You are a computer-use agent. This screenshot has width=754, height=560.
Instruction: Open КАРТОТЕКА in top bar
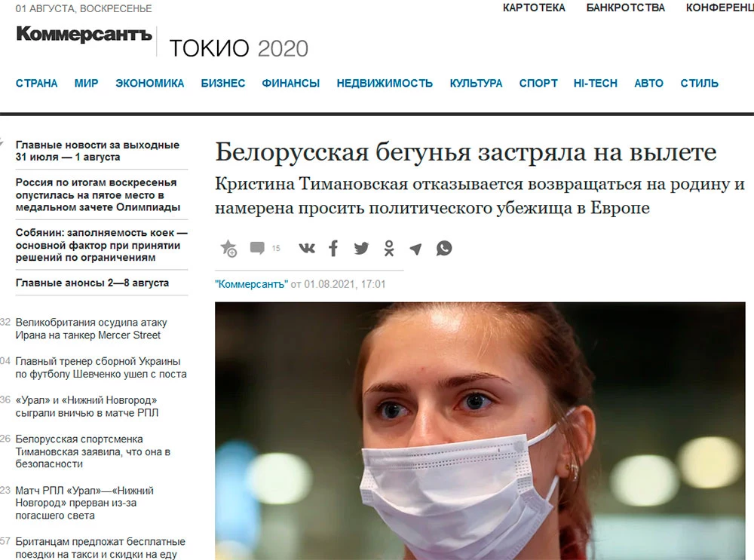[x=535, y=8]
